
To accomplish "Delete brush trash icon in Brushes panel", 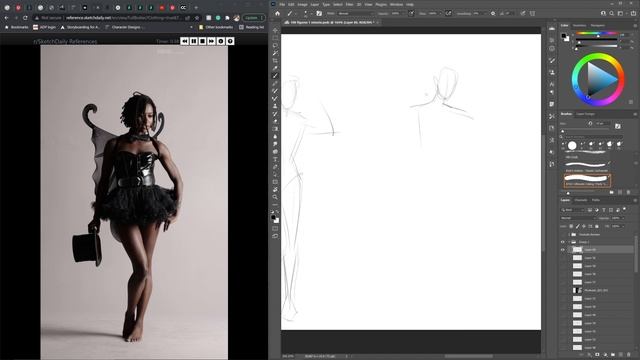I will [x=628, y=192].
